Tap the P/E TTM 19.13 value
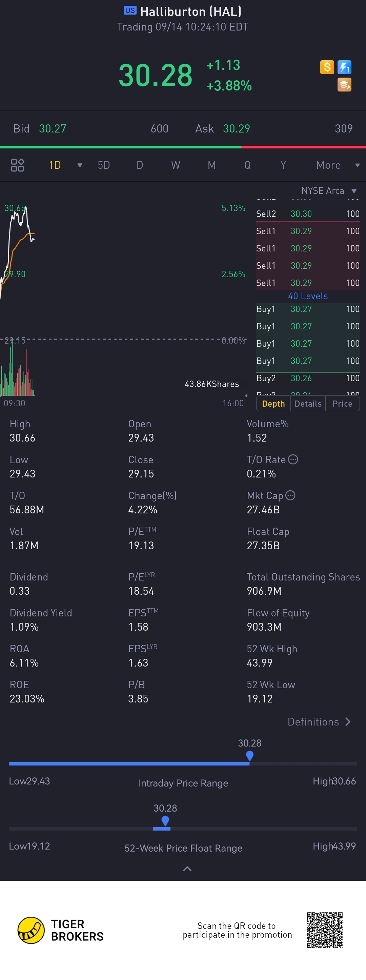Viewport: 366px width, 980px height. 141,546
